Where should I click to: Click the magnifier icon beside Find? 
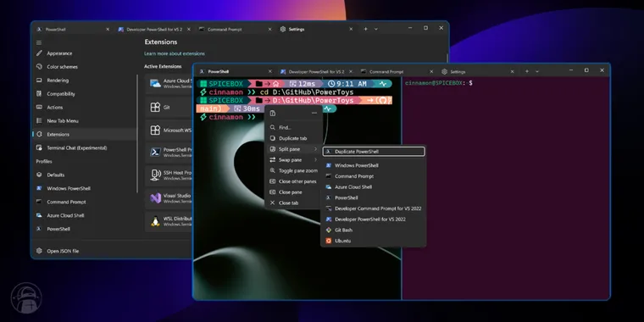click(x=272, y=128)
